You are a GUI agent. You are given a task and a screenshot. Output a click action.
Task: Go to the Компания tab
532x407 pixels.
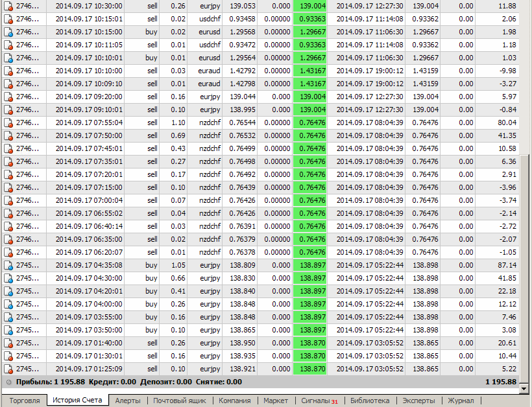tap(234, 401)
